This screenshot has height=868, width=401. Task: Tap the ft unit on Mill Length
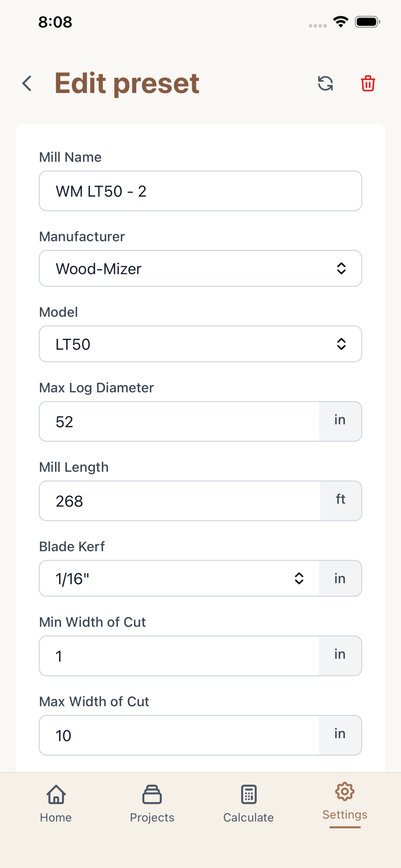341,500
